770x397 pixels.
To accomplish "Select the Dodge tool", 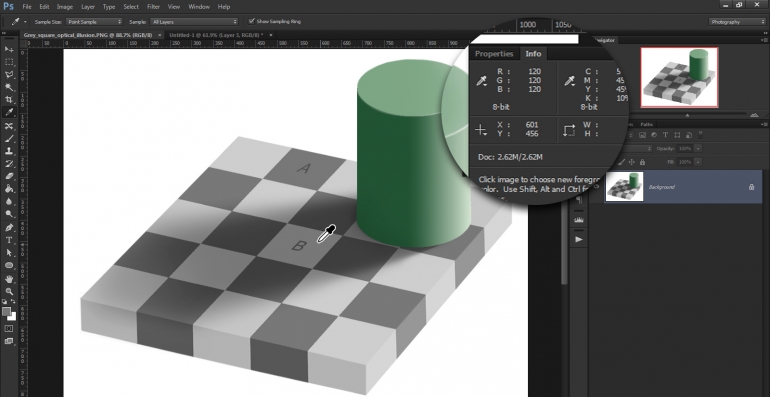I will pos(9,214).
